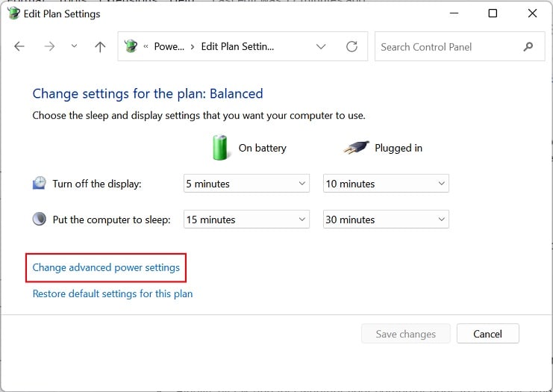Viewport: 553px width, 392px height.
Task: Select 'Edit Plan Settin...' breadcrumb
Action: pyautogui.click(x=237, y=46)
